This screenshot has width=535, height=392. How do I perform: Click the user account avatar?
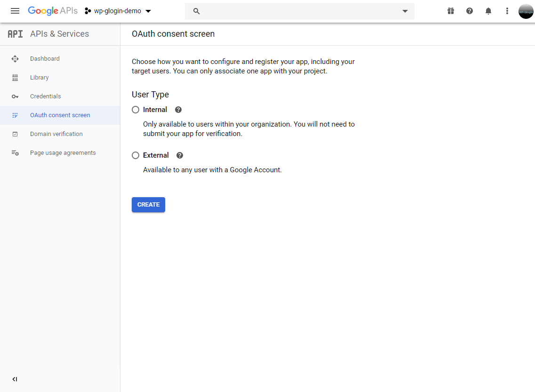click(526, 11)
